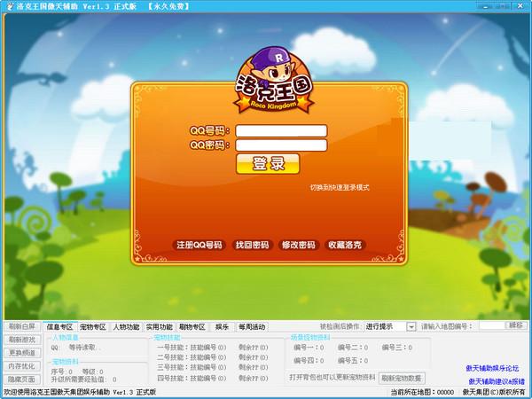Click the 刷新白屏 button
This screenshot has width=532, height=399.
point(21,326)
